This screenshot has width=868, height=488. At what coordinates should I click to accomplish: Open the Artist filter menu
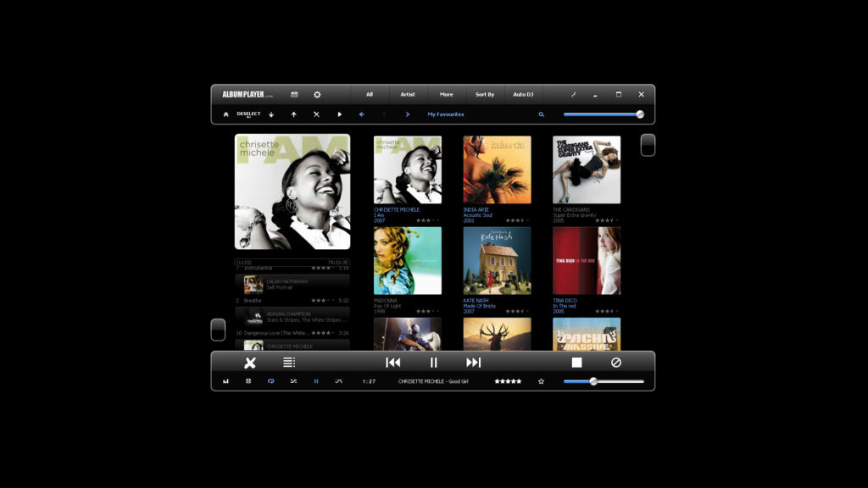[x=408, y=95]
